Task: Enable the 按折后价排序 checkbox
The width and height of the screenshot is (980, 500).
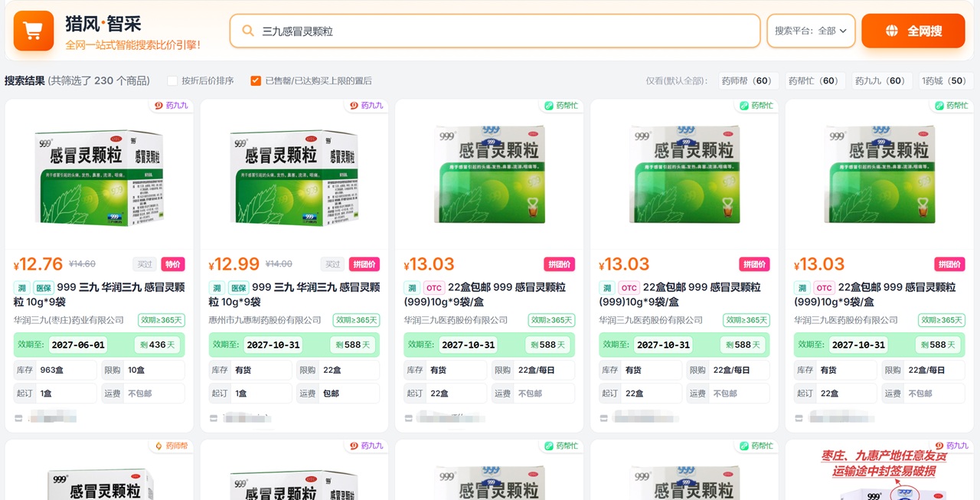Action: point(171,80)
